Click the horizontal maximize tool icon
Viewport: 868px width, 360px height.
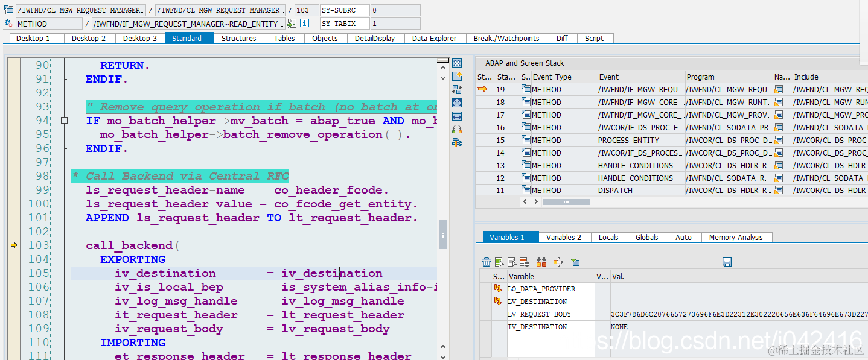coord(457,116)
